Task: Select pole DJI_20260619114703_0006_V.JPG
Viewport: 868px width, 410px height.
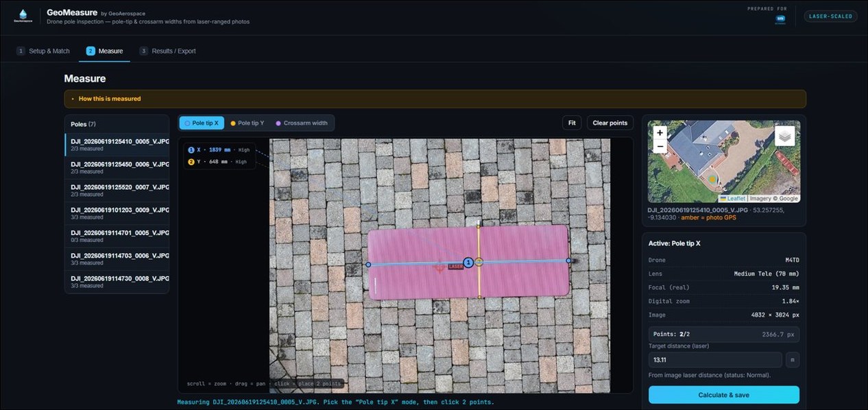Action: pyautogui.click(x=117, y=258)
